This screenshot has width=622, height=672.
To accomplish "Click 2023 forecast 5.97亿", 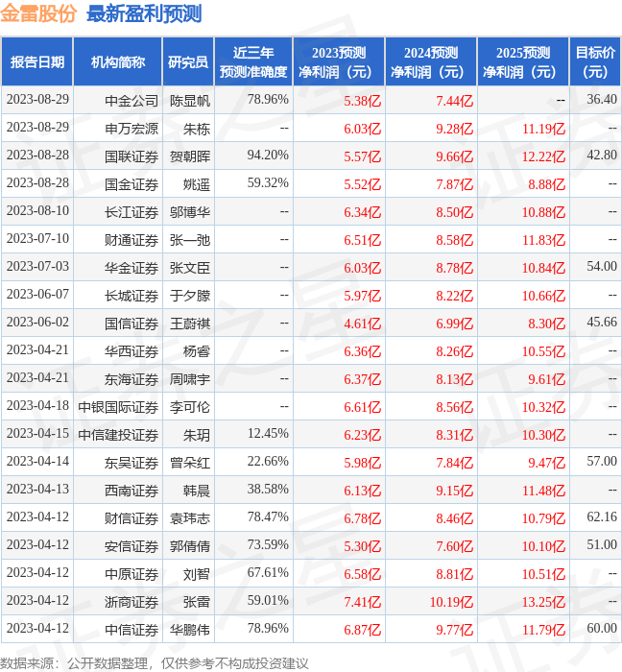I will point(363,296).
